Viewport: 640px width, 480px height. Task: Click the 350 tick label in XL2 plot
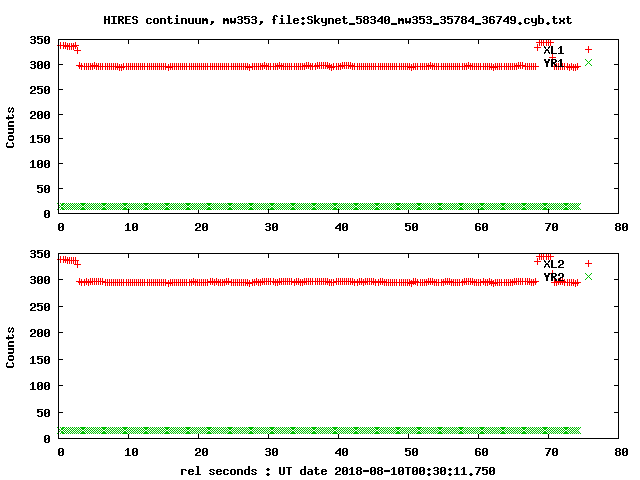click(40, 254)
